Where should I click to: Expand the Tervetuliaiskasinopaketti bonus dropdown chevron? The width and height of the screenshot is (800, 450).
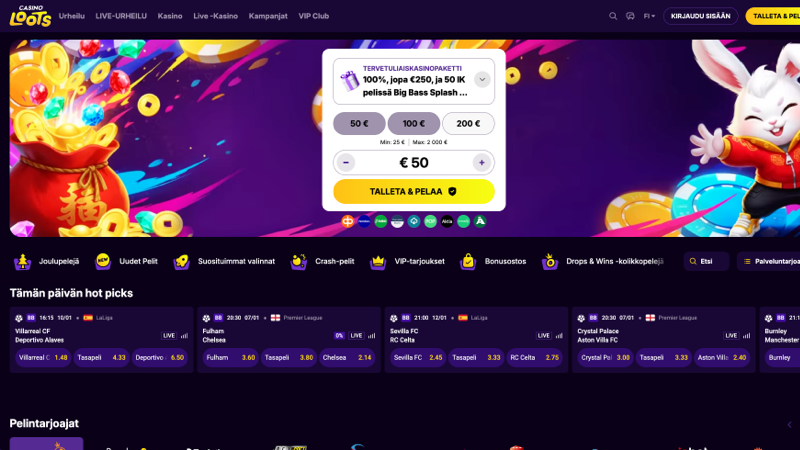[x=482, y=80]
